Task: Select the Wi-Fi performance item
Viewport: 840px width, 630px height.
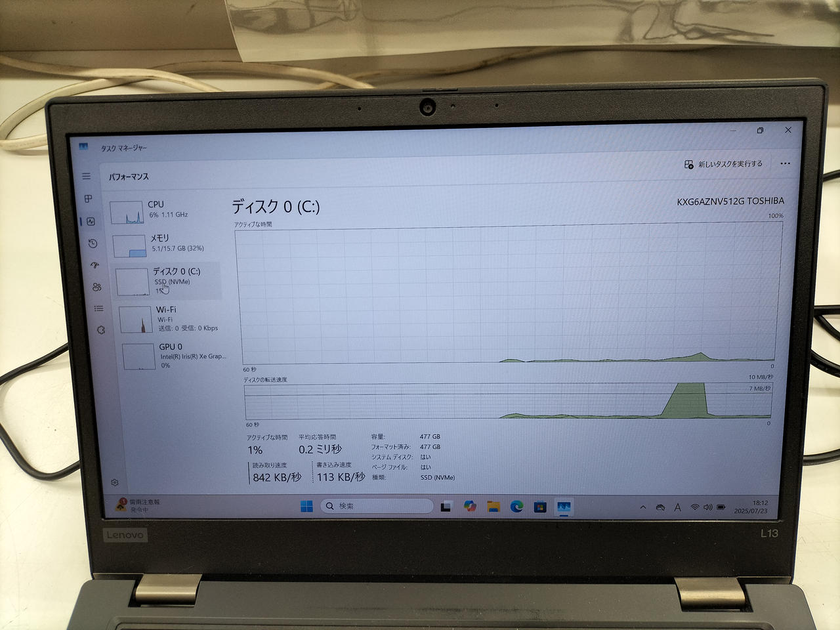Action: coord(169,319)
